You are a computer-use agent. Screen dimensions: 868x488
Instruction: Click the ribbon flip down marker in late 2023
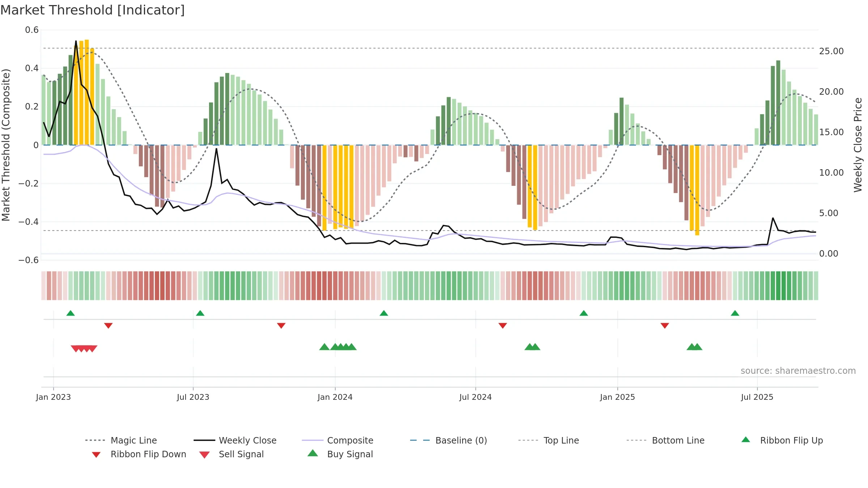tap(281, 326)
